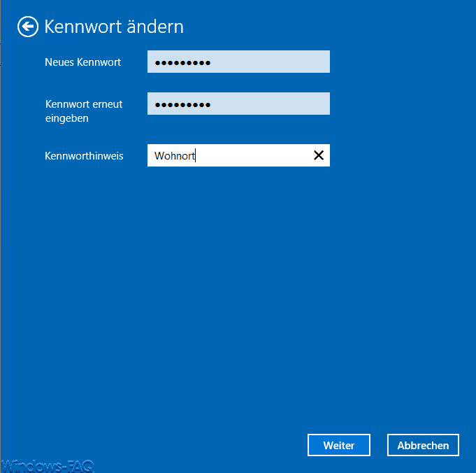
Task: Cancel with the Abbrechen button
Action: click(x=422, y=445)
